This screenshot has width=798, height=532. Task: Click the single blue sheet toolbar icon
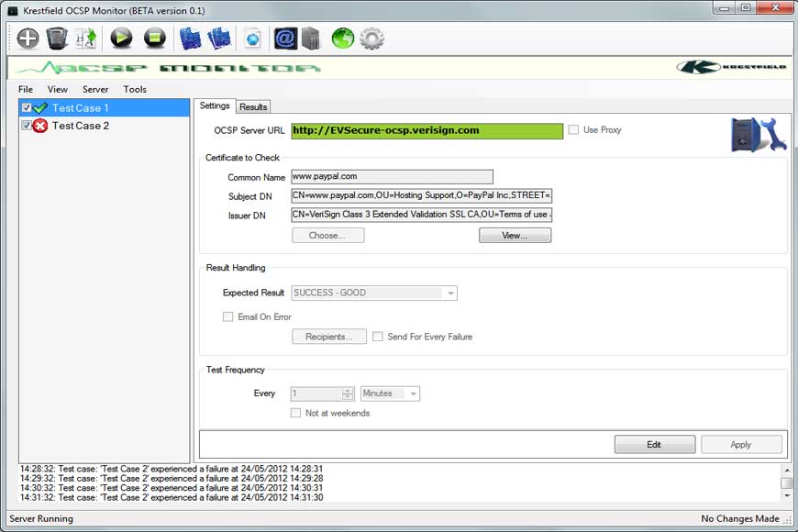[190, 39]
